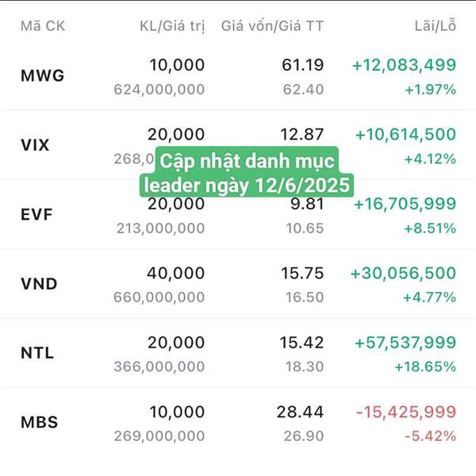The width and height of the screenshot is (476, 476).
Task: Click the MBS loss value -15,425,999
Action: (x=406, y=412)
